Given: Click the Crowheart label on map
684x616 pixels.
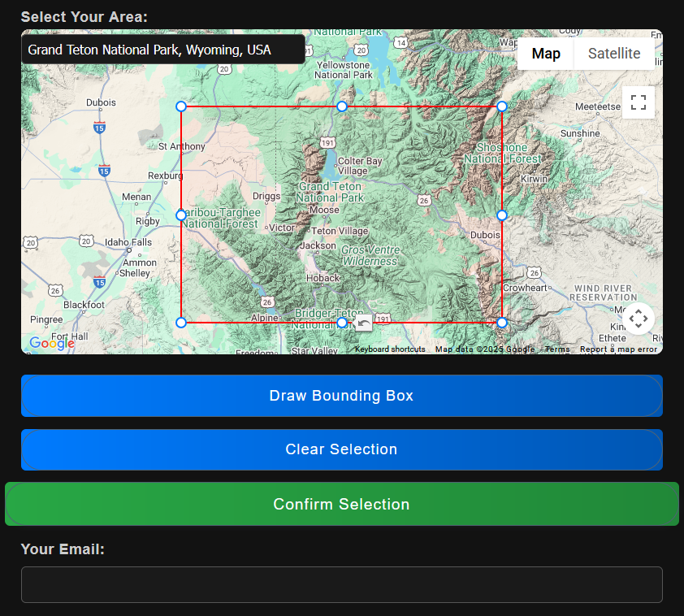Looking at the screenshot, I should 526,288.
